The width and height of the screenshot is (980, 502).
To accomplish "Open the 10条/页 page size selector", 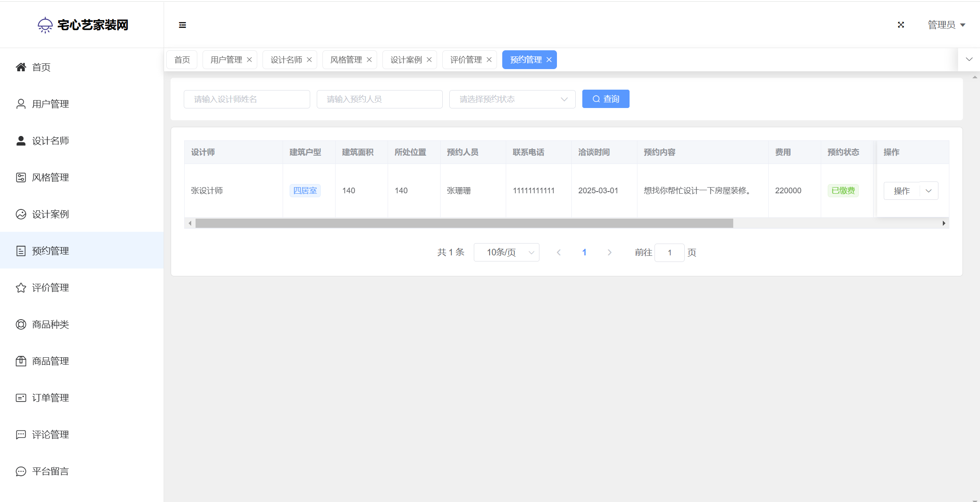I will 506,252.
